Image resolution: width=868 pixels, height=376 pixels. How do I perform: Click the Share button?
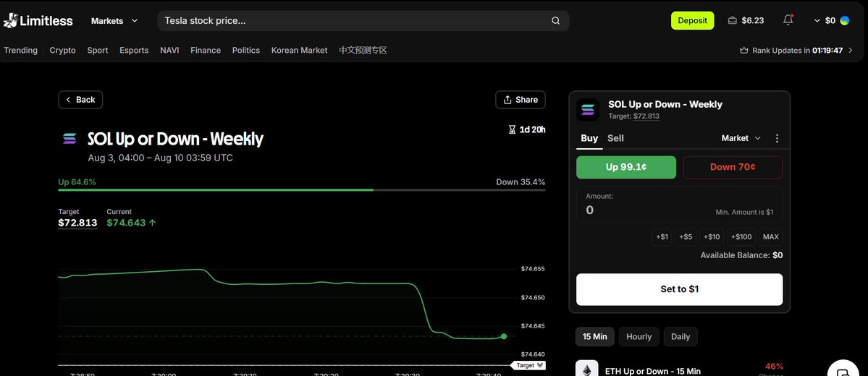pyautogui.click(x=521, y=100)
